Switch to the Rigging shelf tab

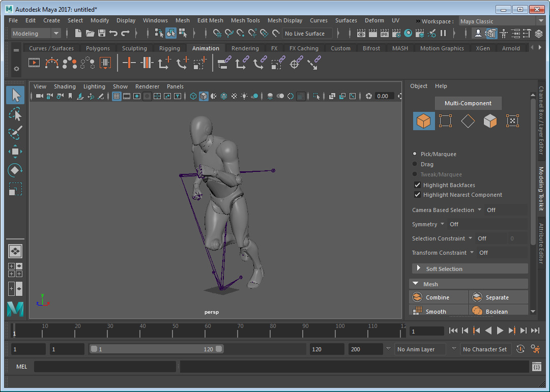click(169, 48)
